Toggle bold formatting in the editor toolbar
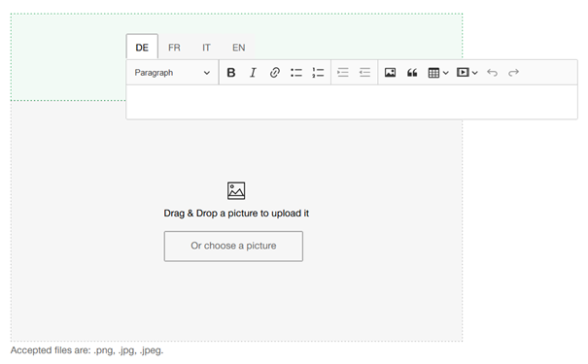Image resolution: width=588 pixels, height=364 pixels. (231, 72)
